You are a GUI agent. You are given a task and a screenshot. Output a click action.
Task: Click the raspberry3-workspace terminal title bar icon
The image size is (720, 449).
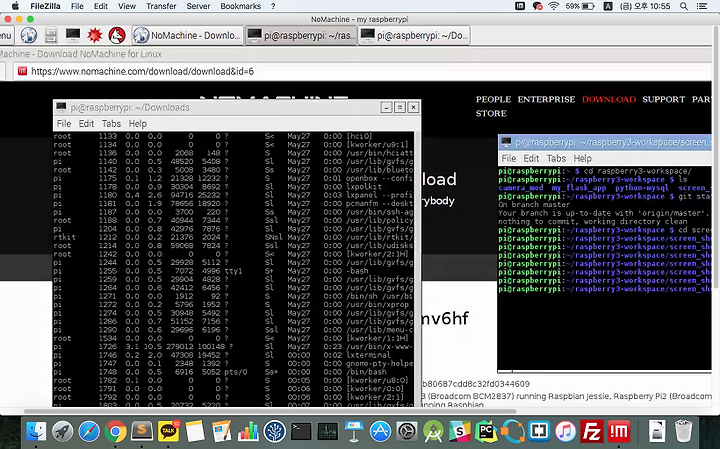pyautogui.click(x=506, y=142)
